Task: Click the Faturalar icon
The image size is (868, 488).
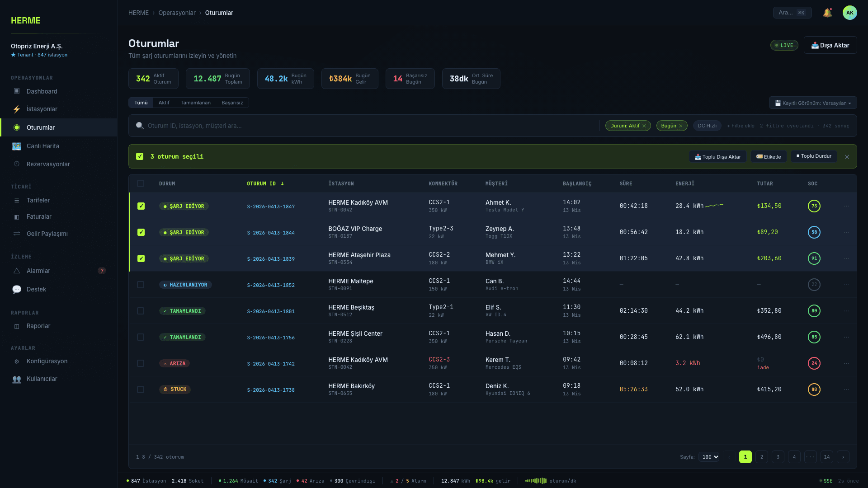Action: coord(17,217)
